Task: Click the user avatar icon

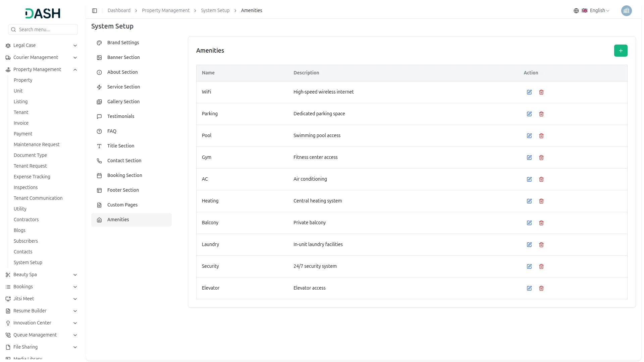Action: coord(626,11)
